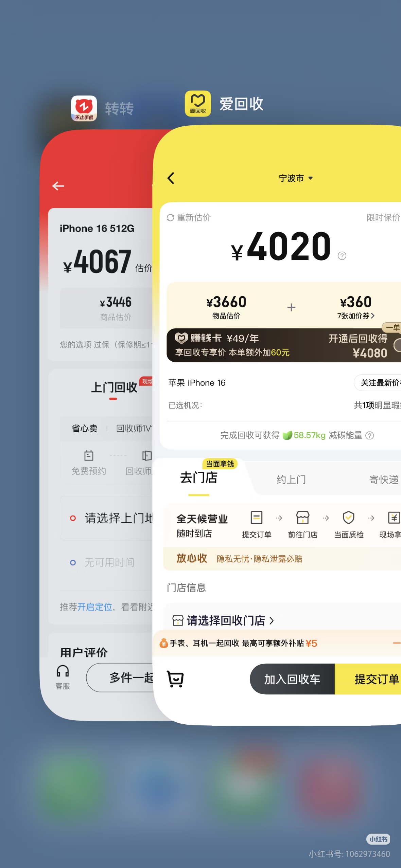401x868 pixels.
Task: Switch to the 约上门 tab
Action: coord(291,480)
